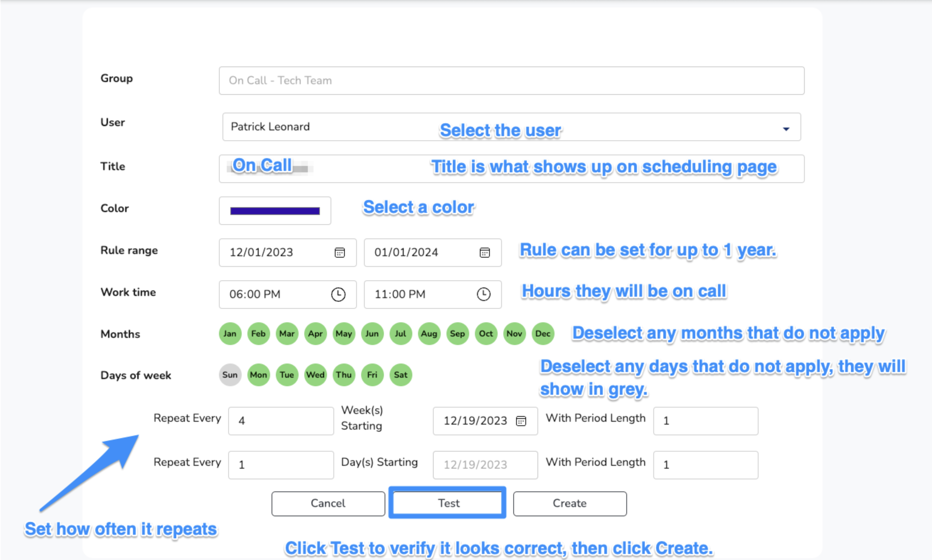Toggle the Jun month bubble off

click(372, 334)
